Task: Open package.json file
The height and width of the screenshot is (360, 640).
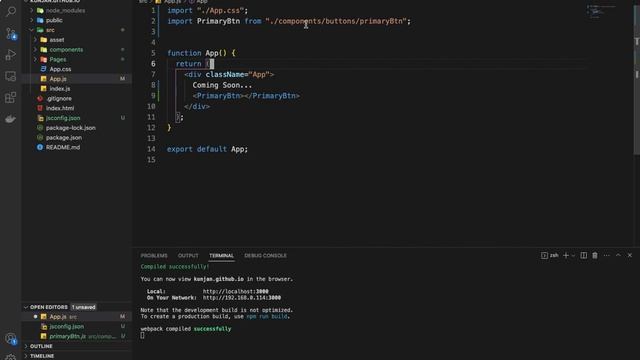Action: [x=77, y=138]
